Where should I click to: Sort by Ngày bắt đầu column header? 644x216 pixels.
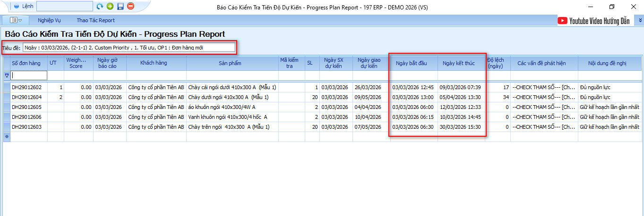click(x=409, y=63)
